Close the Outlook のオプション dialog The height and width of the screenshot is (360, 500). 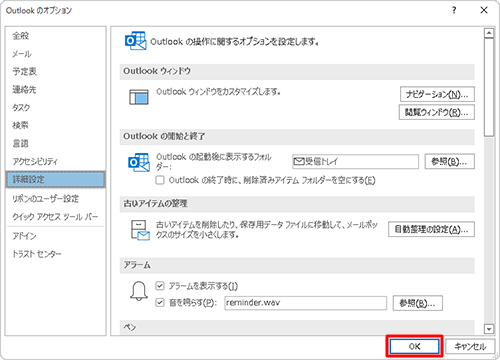[x=484, y=11]
